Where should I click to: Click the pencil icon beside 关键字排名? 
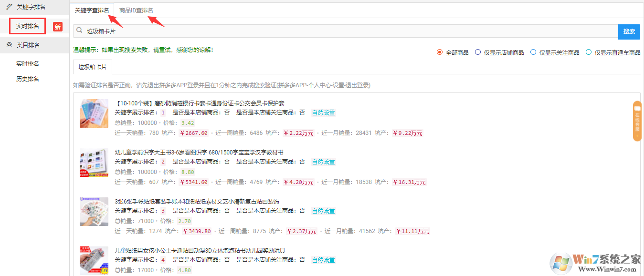[x=9, y=7]
